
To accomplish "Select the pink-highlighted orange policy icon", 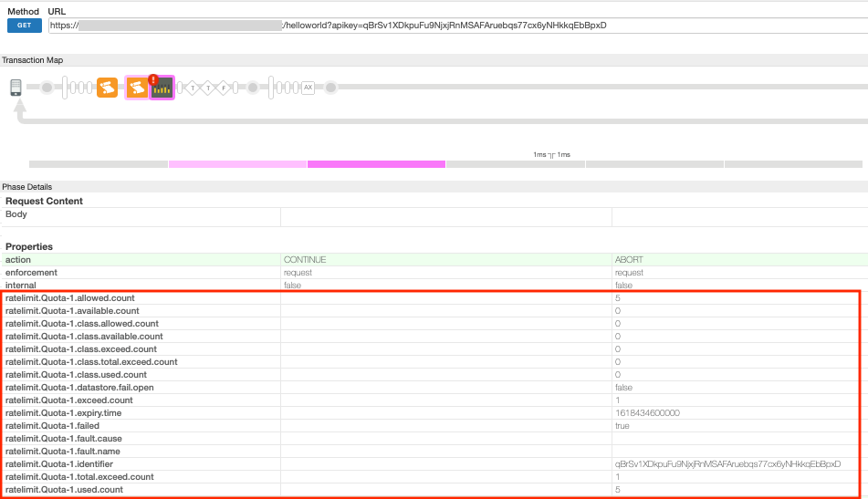I will pos(136,88).
